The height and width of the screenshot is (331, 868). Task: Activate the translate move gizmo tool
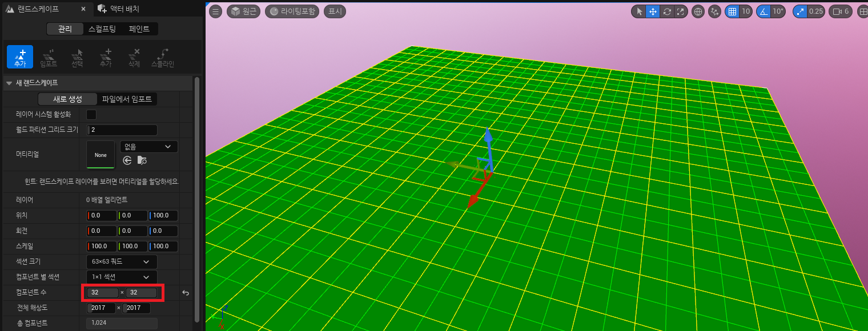point(653,11)
